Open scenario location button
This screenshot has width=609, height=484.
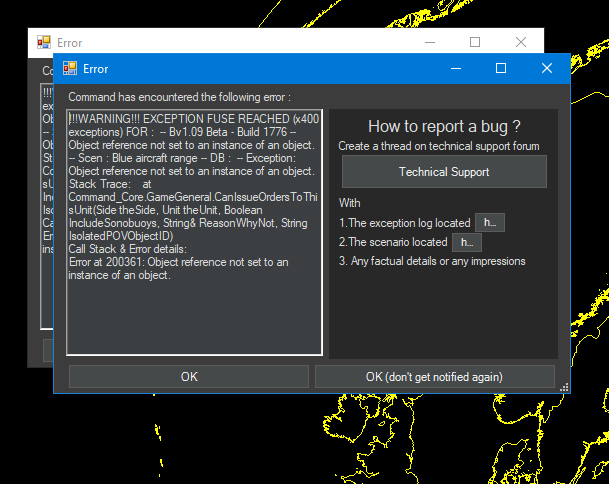467,242
